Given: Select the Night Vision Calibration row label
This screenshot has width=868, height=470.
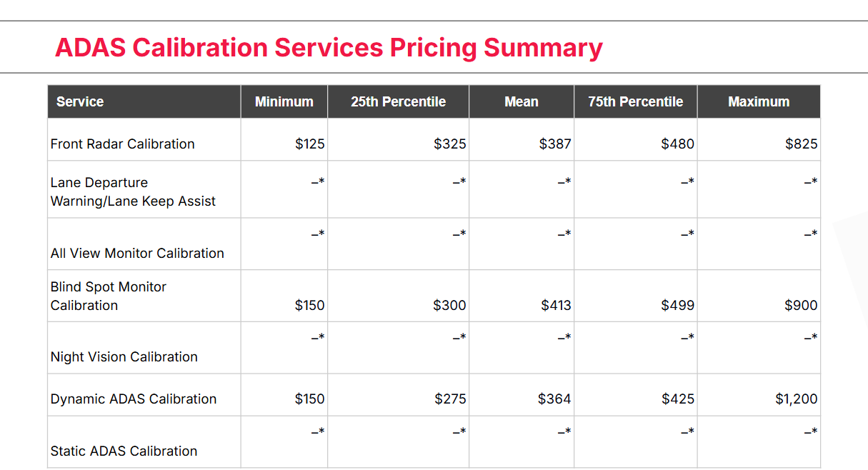Looking at the screenshot, I should point(124,356).
